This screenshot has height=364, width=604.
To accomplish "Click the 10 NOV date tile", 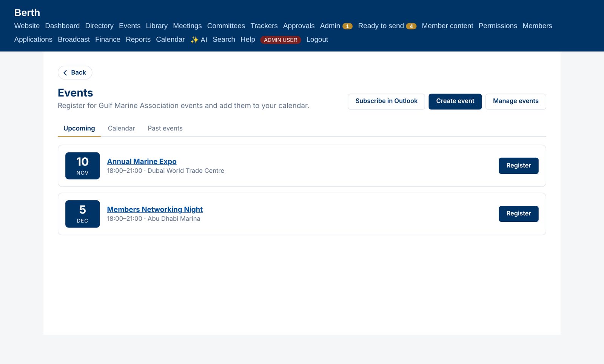I will click(82, 166).
